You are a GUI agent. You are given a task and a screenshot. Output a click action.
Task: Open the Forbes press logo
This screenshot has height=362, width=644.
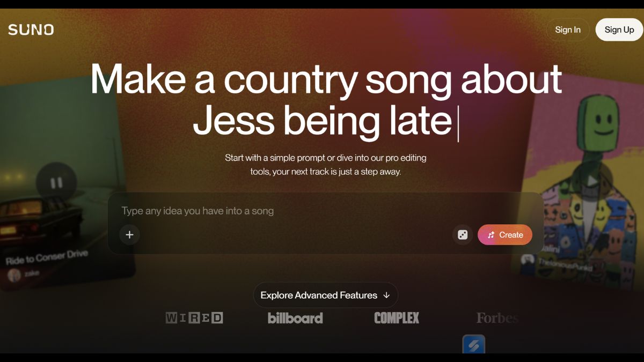click(x=497, y=318)
